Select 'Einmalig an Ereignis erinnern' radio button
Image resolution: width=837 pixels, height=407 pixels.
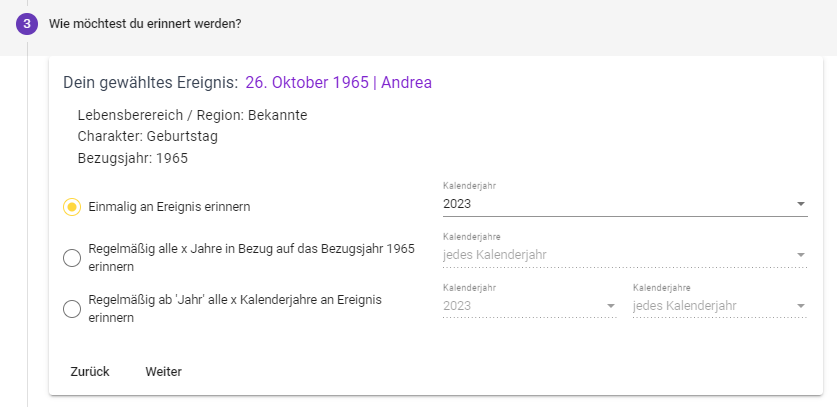(x=72, y=207)
